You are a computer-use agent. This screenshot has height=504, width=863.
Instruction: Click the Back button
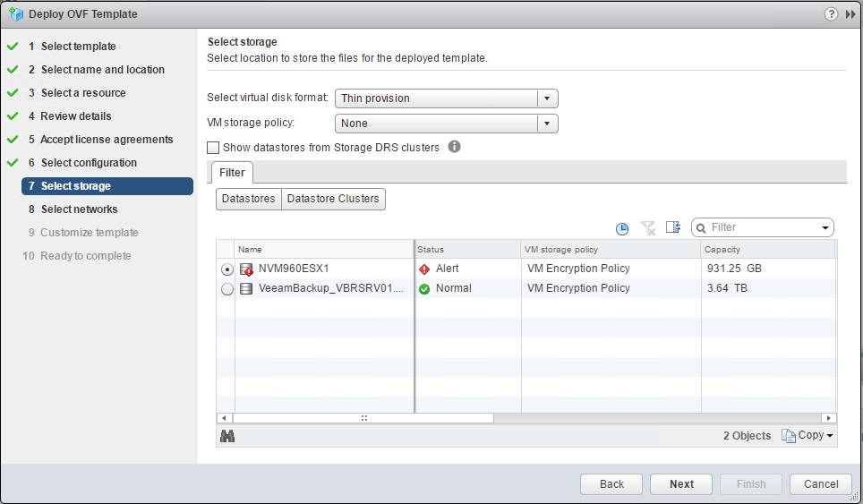click(611, 484)
